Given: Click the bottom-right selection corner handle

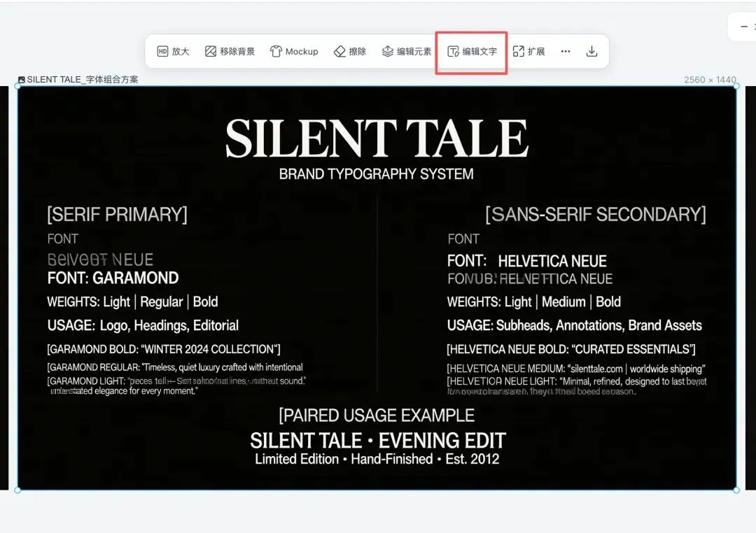Looking at the screenshot, I should [736, 490].
